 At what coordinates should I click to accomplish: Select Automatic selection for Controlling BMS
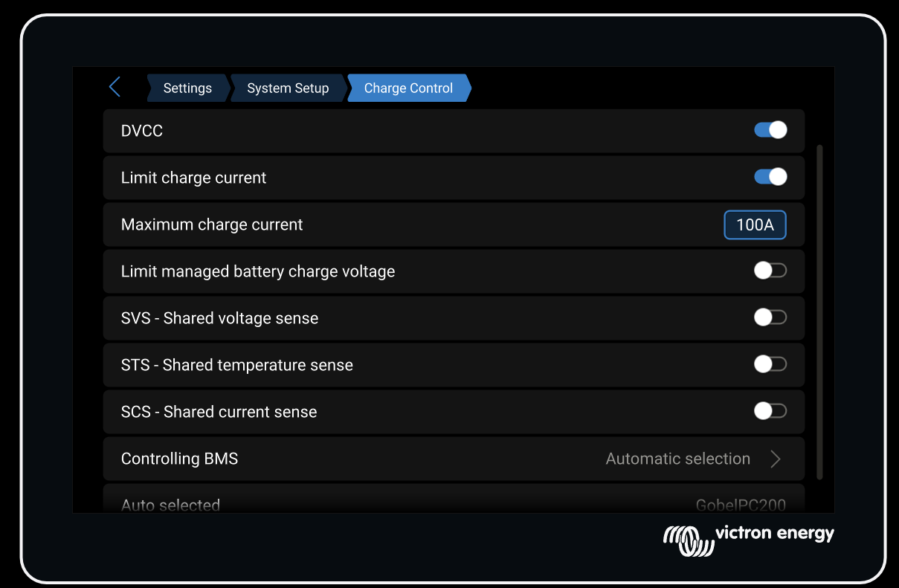(x=677, y=459)
